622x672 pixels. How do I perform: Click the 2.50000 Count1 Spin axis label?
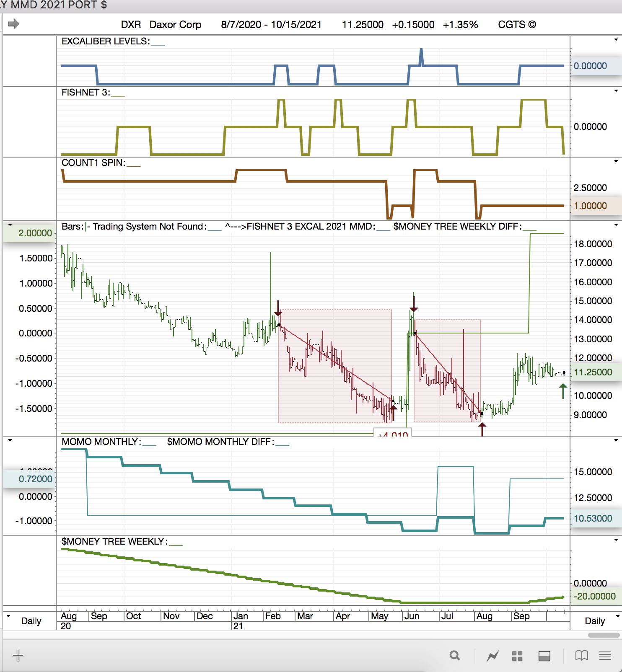click(x=590, y=188)
